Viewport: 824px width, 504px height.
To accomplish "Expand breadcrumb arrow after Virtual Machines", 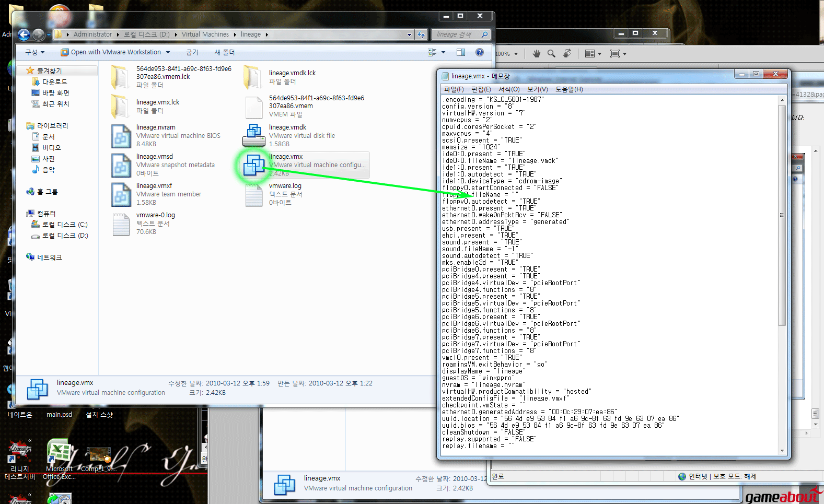I will coord(235,34).
